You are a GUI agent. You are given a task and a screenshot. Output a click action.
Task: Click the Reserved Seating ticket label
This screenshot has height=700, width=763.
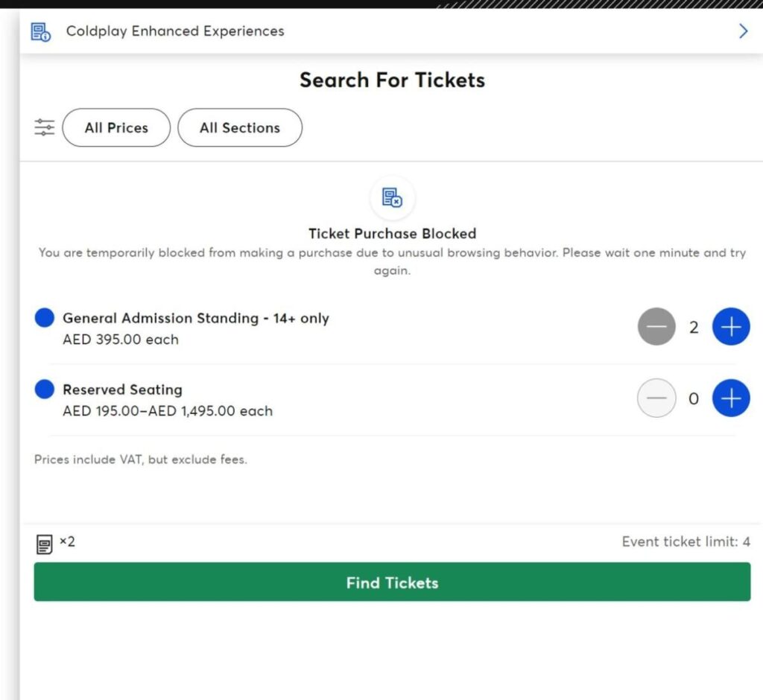coord(122,389)
